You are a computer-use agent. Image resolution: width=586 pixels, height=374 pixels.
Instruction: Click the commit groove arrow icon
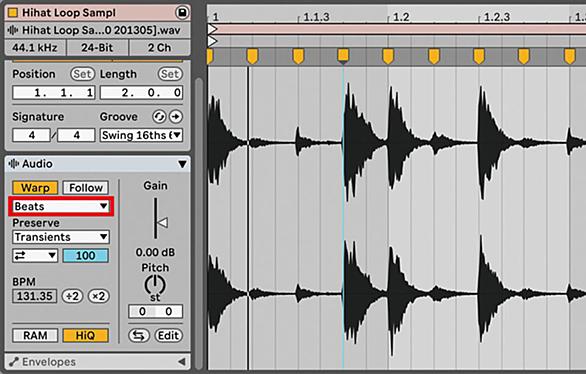click(176, 117)
